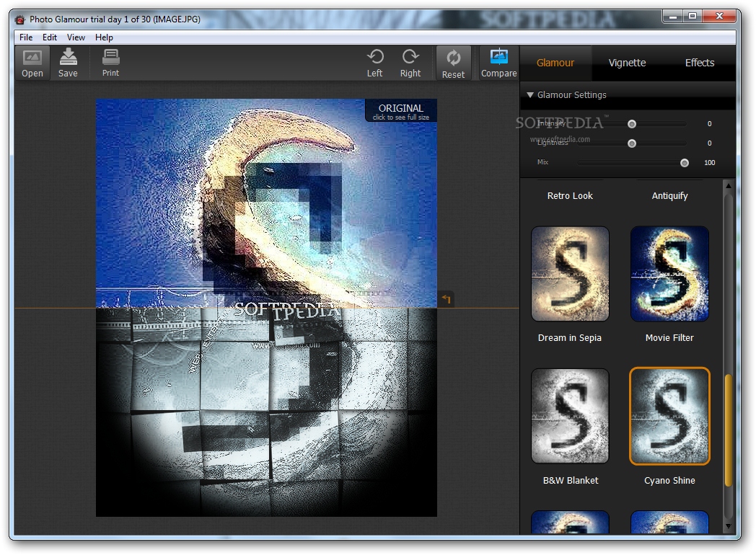Switch to the Vignette tab
Screen dimensions: 756x555
627,63
